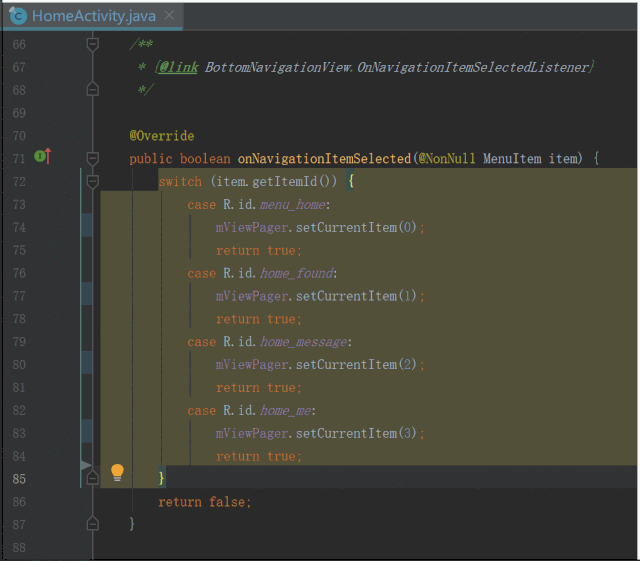Viewport: 640px width, 561px height.
Task: Click line number 86 in the gutter
Action: coord(20,502)
